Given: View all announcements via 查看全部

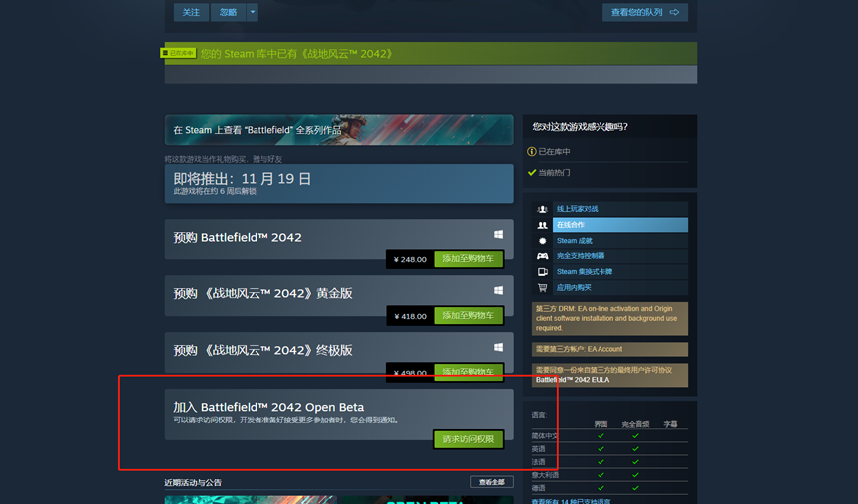Looking at the screenshot, I should [491, 482].
